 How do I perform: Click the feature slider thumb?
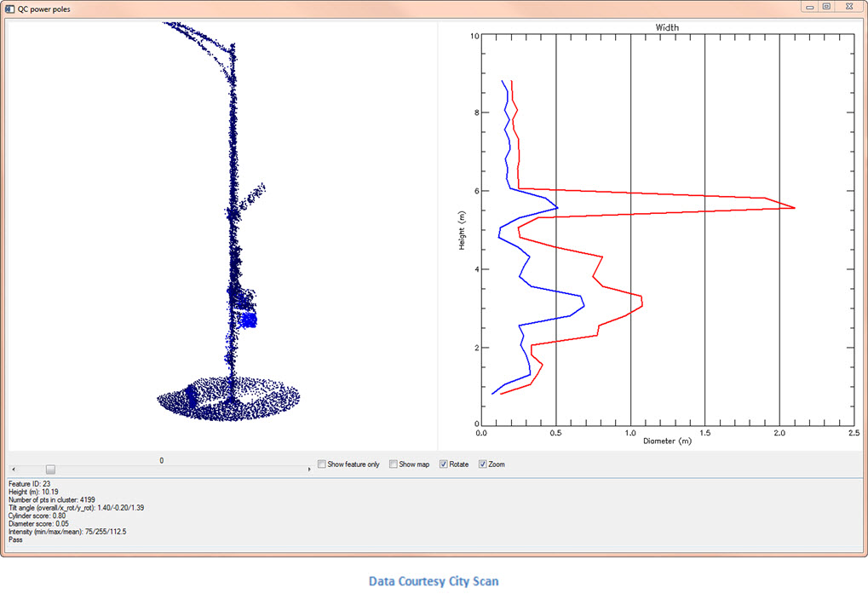click(x=50, y=470)
